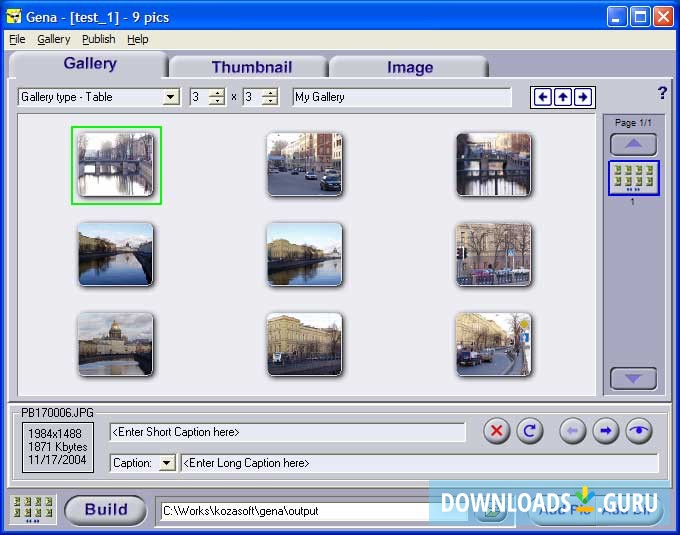The height and width of the screenshot is (535, 680).
Task: Select the blue canal thumbnail middle-left
Action: point(115,254)
